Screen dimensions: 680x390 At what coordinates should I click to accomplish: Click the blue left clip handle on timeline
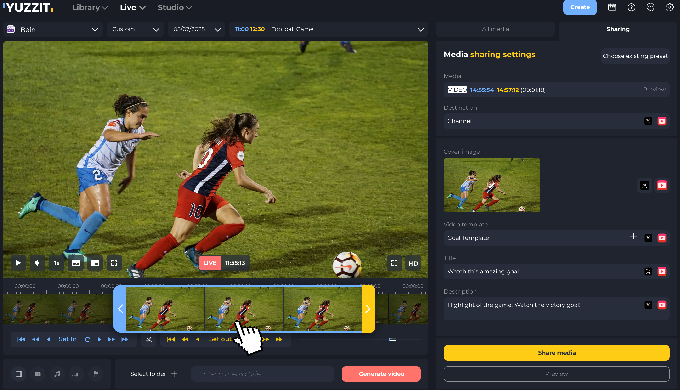click(x=120, y=309)
